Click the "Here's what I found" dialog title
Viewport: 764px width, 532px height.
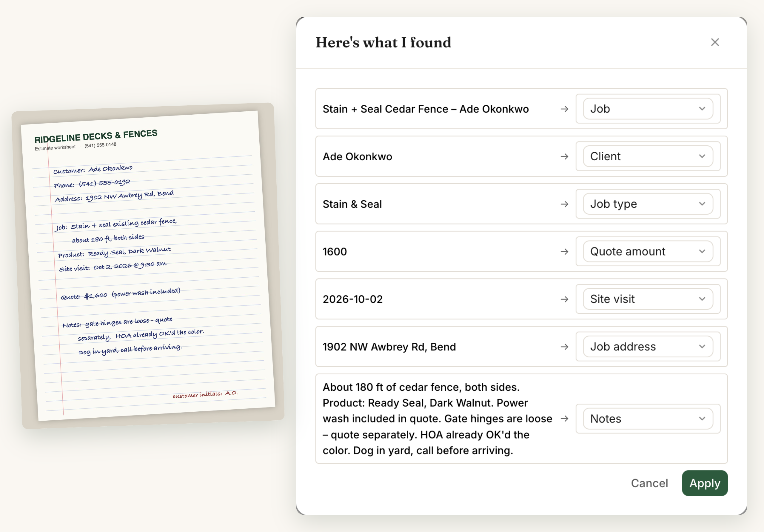383,43
